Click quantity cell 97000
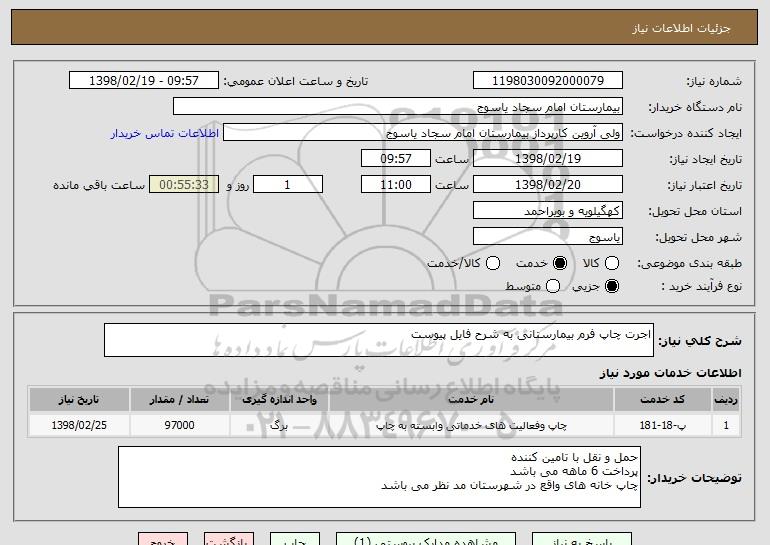The height and width of the screenshot is (545, 770). [x=179, y=425]
